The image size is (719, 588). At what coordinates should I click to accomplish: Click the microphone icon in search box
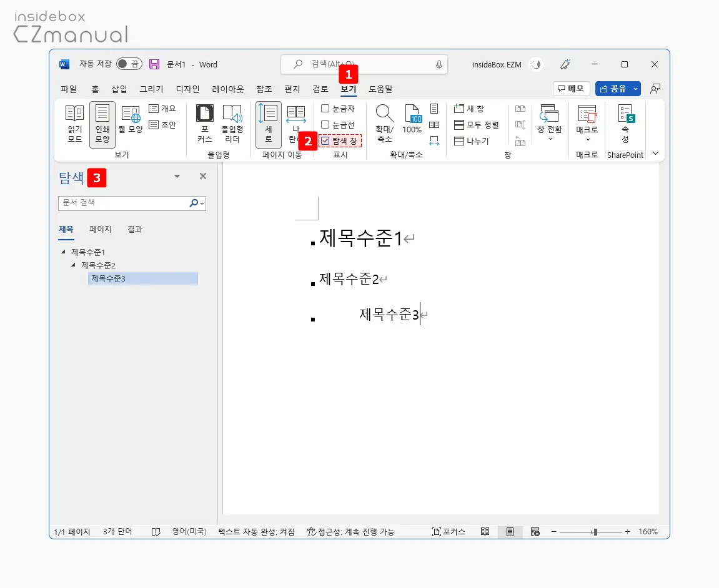(439, 65)
